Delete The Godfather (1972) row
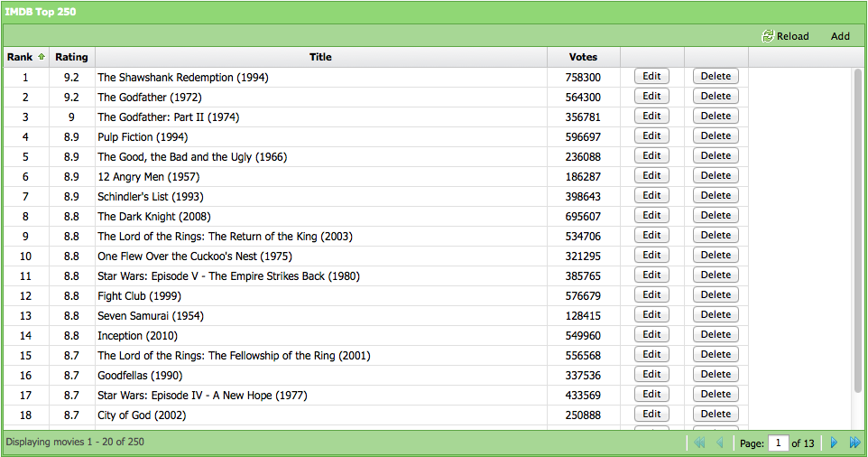This screenshot has height=457, width=868. (x=716, y=97)
